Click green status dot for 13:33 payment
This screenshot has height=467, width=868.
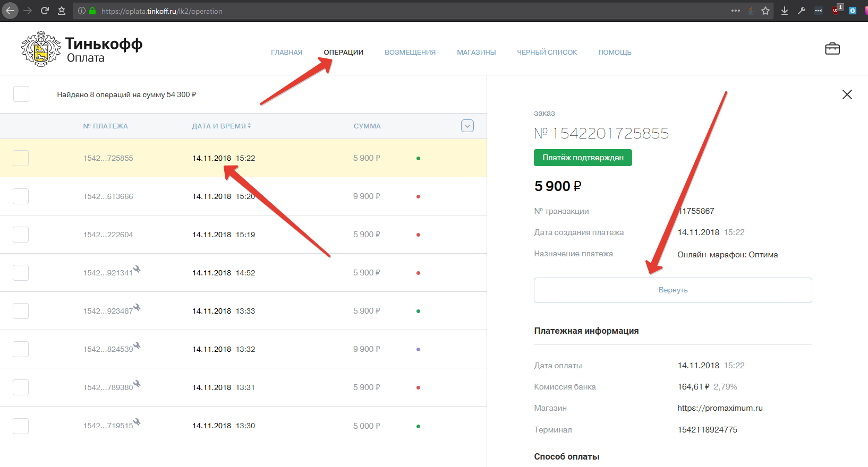tap(418, 311)
